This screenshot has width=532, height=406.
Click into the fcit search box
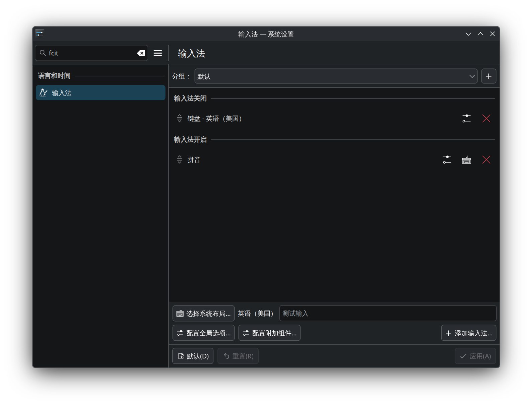[90, 53]
